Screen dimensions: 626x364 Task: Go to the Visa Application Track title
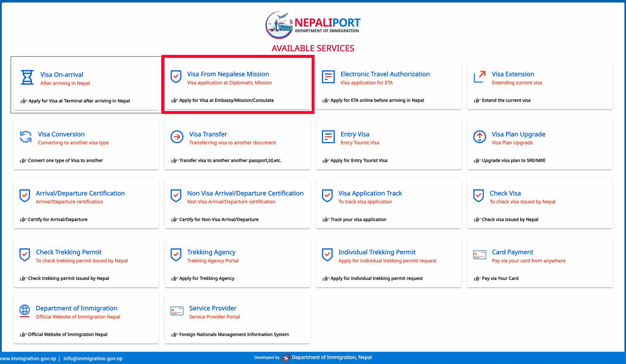point(370,193)
